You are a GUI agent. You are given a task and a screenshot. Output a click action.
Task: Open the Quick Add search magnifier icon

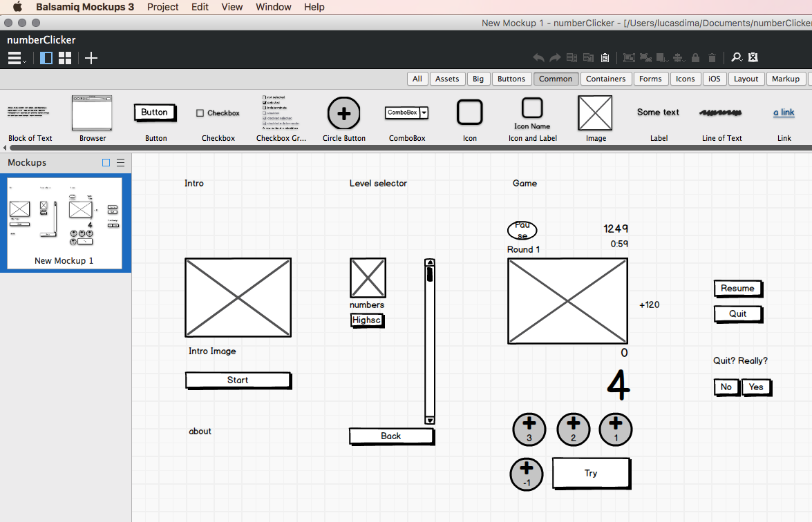[737, 58]
